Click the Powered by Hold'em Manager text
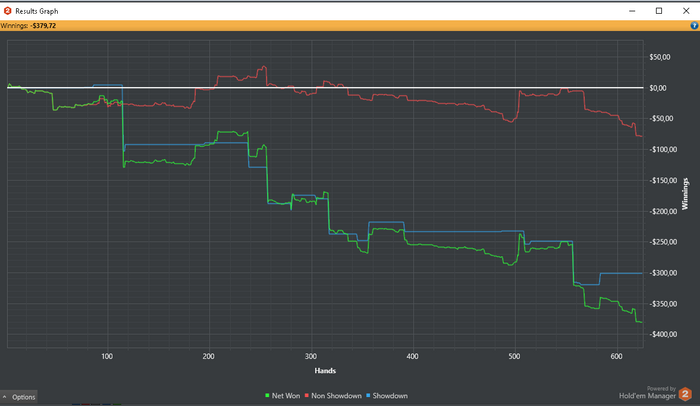This screenshot has width=700, height=406. coord(647,393)
